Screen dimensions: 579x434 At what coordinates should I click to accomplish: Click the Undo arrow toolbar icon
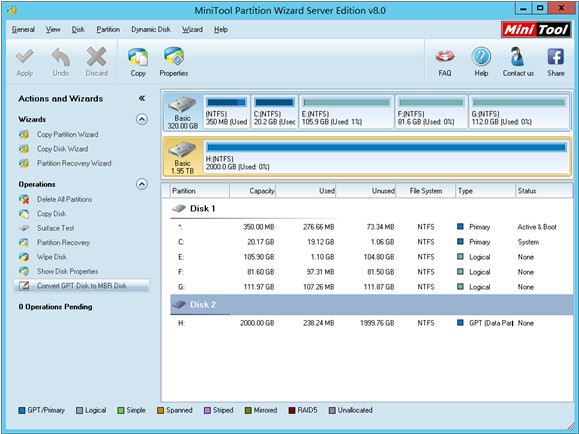point(61,57)
